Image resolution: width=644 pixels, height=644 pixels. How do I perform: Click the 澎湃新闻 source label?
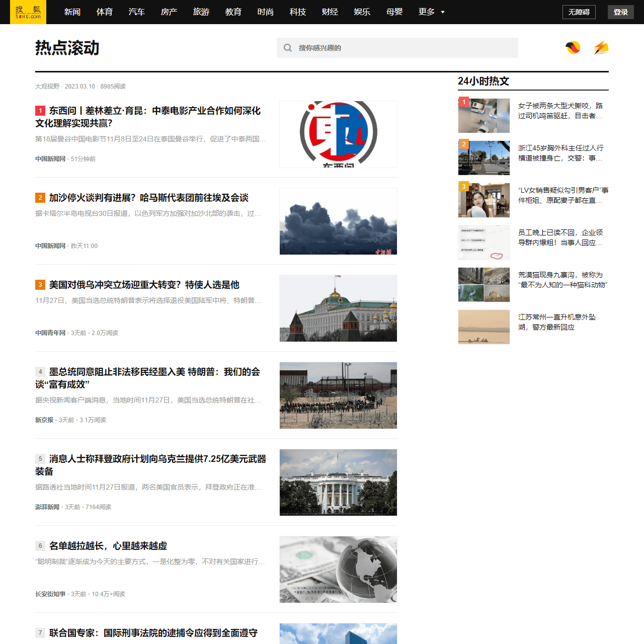click(x=47, y=507)
